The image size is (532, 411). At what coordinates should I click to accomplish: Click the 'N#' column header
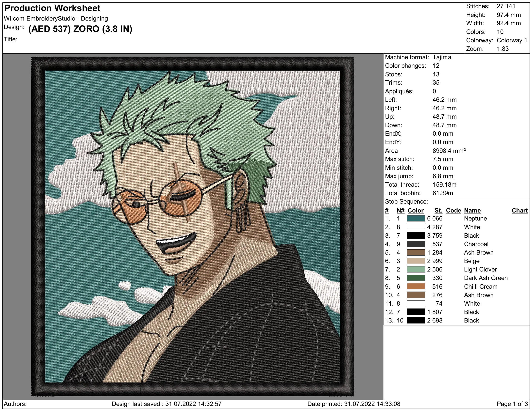pyautogui.click(x=400, y=211)
